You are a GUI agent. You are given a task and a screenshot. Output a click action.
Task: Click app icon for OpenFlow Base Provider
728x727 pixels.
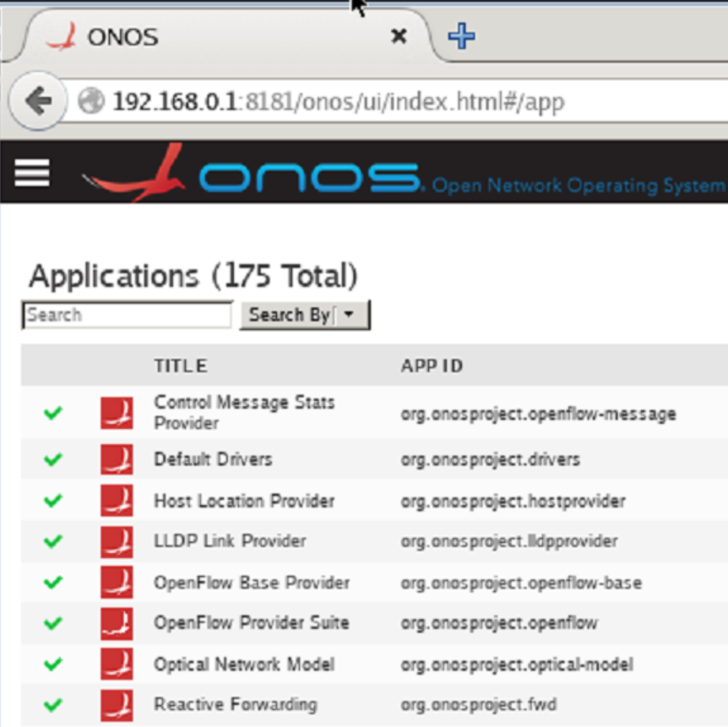(x=117, y=582)
